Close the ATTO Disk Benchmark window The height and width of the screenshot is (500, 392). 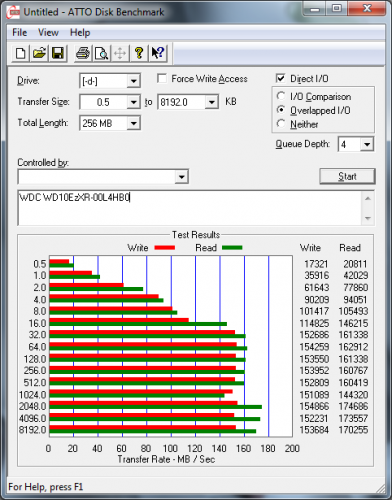click(x=367, y=9)
